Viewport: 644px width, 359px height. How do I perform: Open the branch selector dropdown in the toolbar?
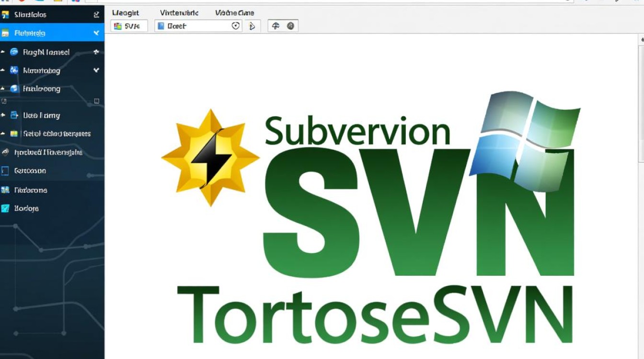point(195,26)
